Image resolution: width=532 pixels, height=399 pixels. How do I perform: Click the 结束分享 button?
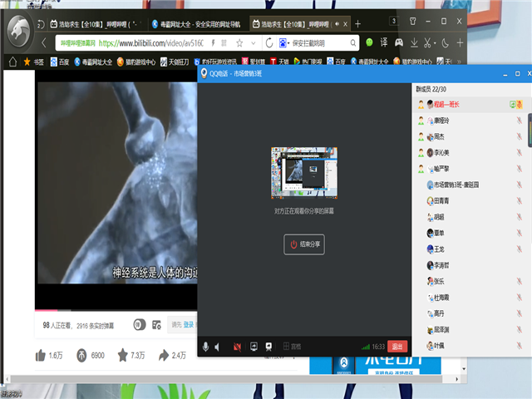(304, 244)
